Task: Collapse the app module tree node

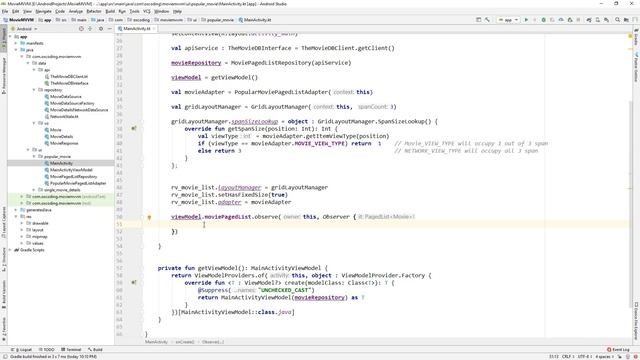Action: (11, 36)
